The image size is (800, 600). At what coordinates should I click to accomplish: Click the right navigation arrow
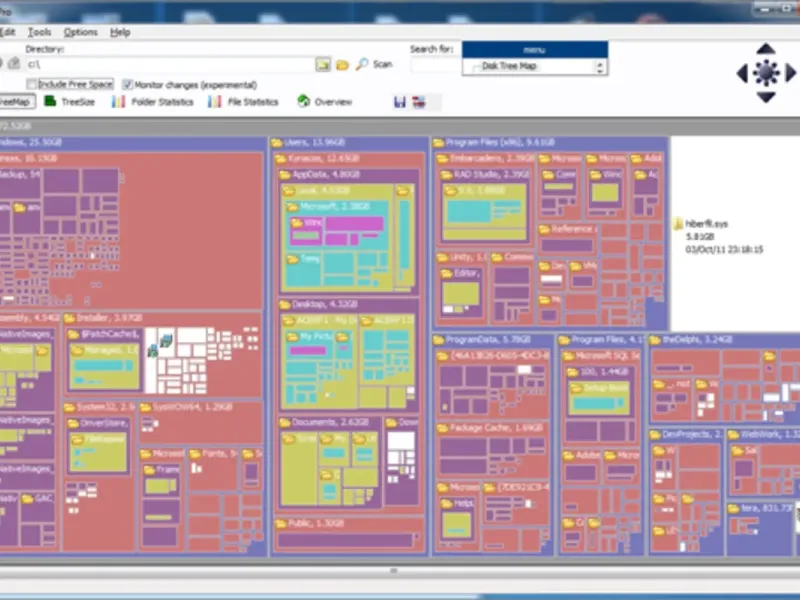[x=790, y=73]
